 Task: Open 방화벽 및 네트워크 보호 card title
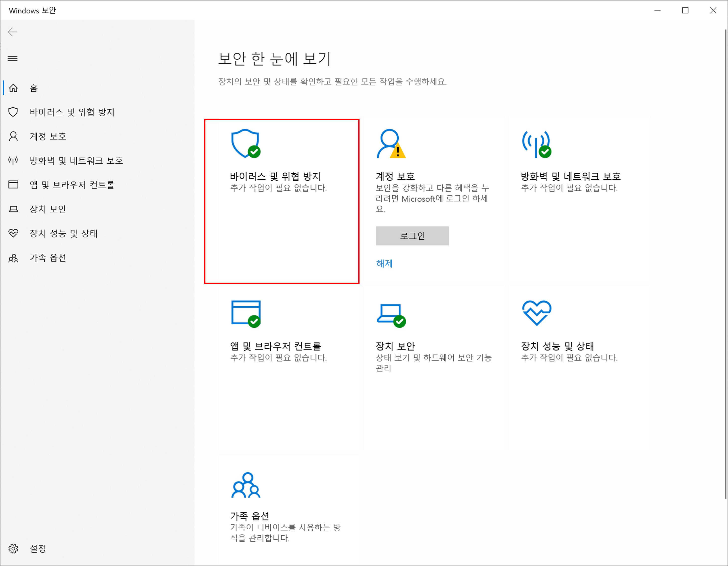(571, 176)
